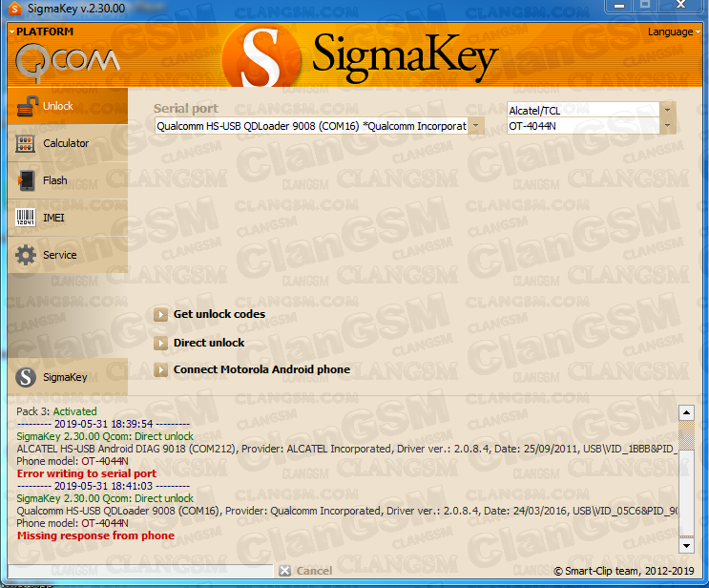Expand the Alcatel/TCL brand dropdown arrow
The image size is (709, 588).
[x=667, y=110]
